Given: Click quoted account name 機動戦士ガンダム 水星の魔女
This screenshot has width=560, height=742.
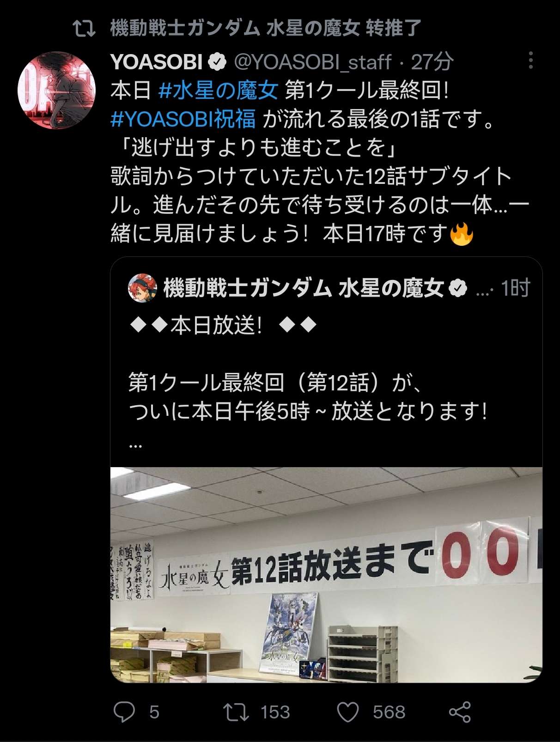Looking at the screenshot, I should (x=304, y=288).
